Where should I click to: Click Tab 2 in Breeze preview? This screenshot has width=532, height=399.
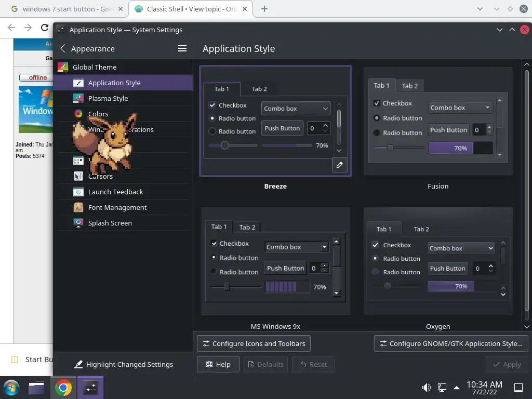[259, 89]
